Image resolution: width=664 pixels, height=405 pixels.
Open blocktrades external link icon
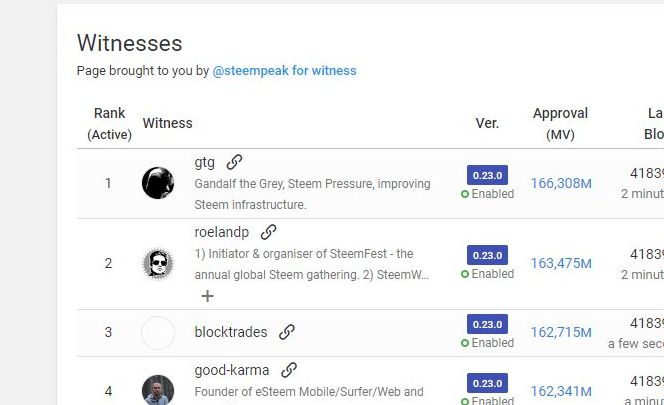click(287, 332)
